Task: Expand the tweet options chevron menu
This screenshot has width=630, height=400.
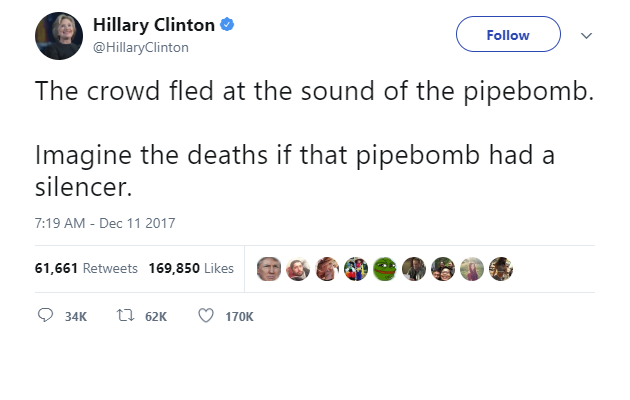Action: coord(586,35)
